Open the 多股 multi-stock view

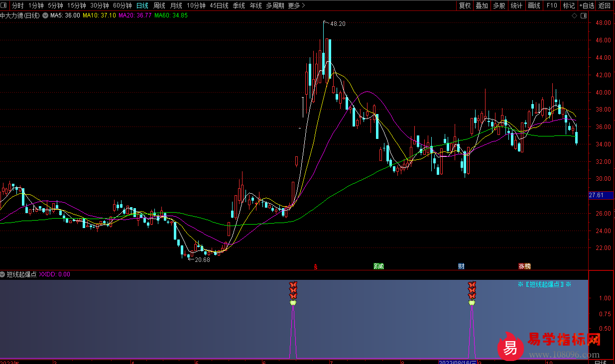[499, 5]
